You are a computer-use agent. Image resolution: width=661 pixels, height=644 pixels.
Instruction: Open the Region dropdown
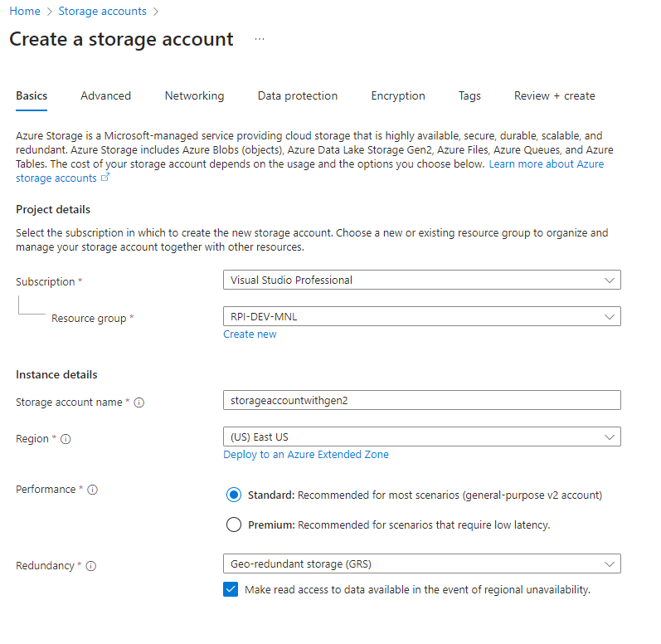421,437
